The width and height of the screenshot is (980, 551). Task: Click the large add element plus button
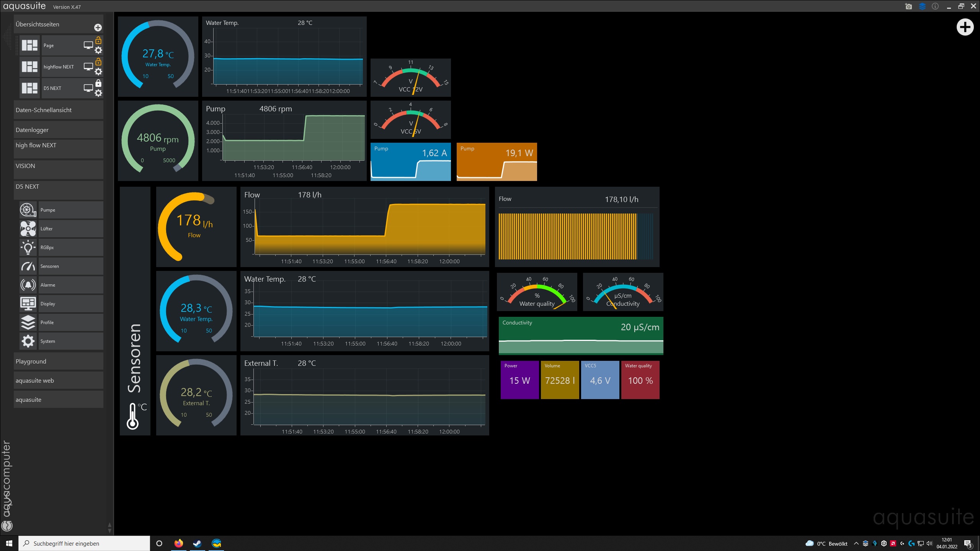(965, 27)
